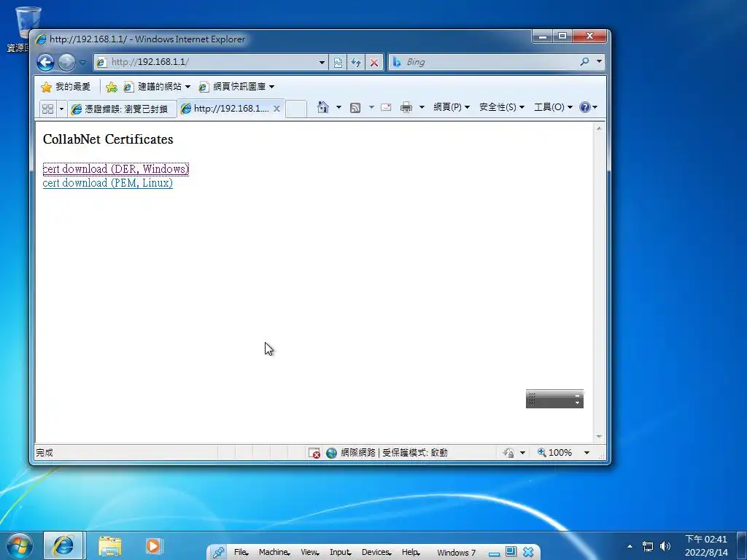Open the blue Help question-mark menu

click(x=589, y=107)
